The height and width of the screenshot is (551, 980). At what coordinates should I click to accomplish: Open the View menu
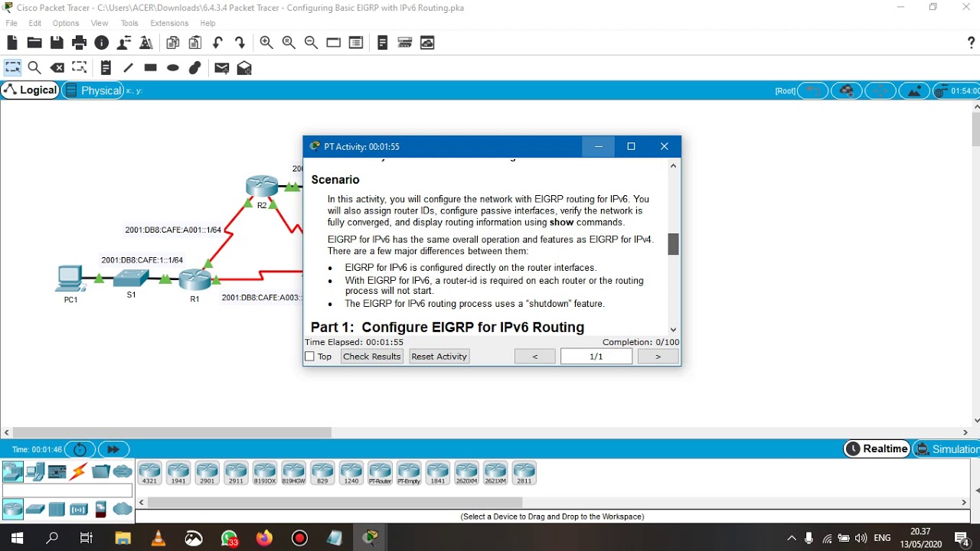100,23
